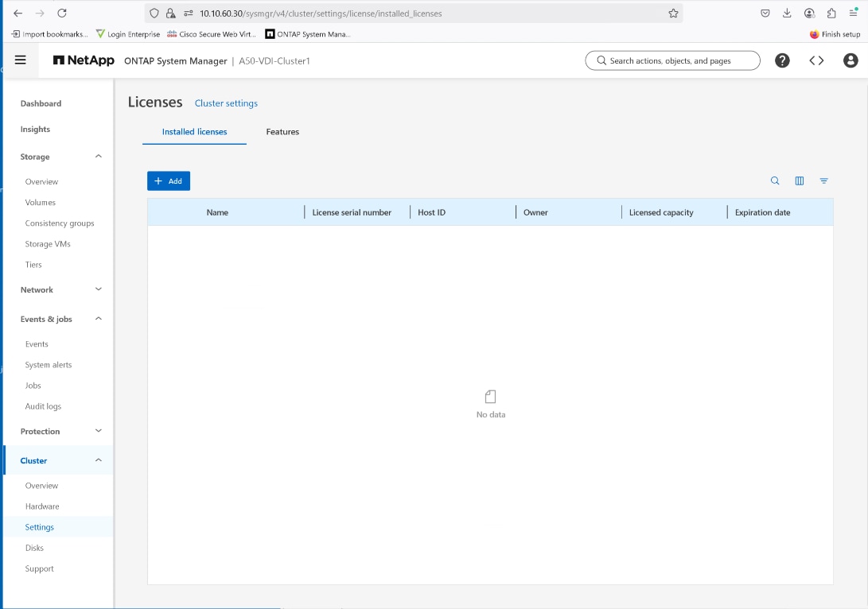The width and height of the screenshot is (868, 609).
Task: Click the padlock site security icon
Action: (170, 14)
